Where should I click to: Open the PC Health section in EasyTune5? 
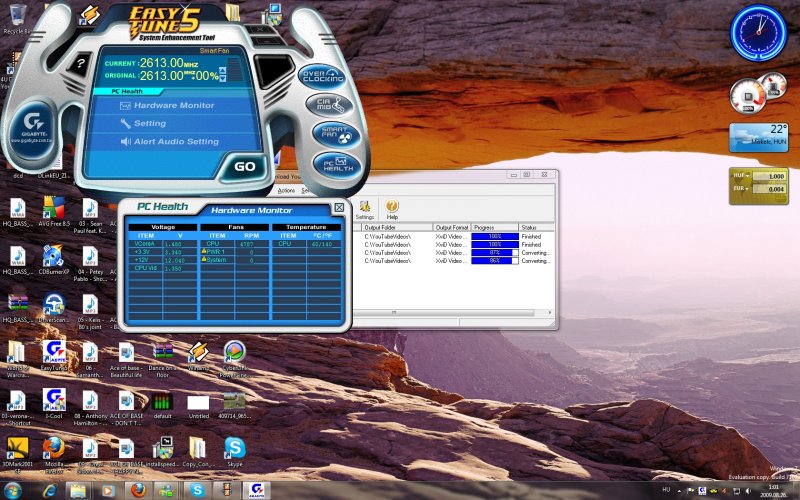[x=338, y=165]
